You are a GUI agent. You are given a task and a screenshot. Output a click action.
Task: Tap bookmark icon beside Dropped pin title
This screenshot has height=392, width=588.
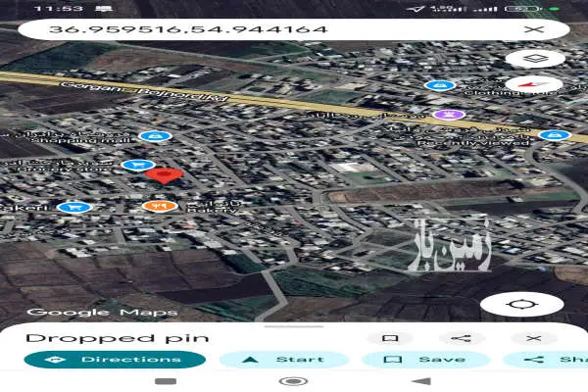tap(390, 338)
